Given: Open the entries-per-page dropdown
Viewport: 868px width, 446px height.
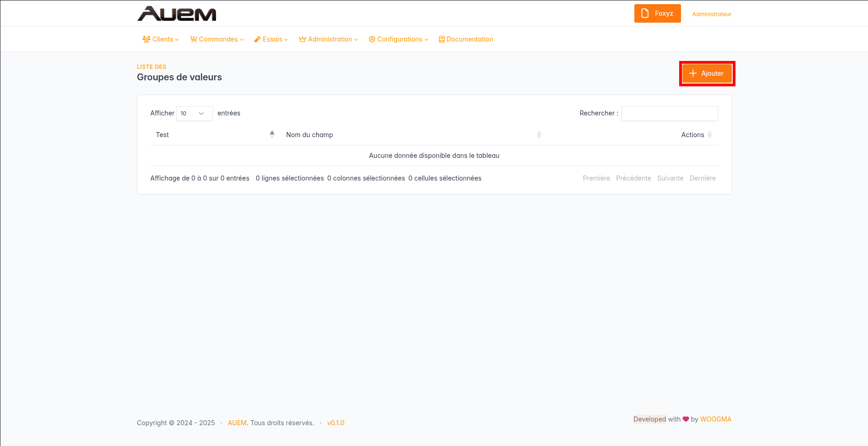Looking at the screenshot, I should pyautogui.click(x=194, y=114).
